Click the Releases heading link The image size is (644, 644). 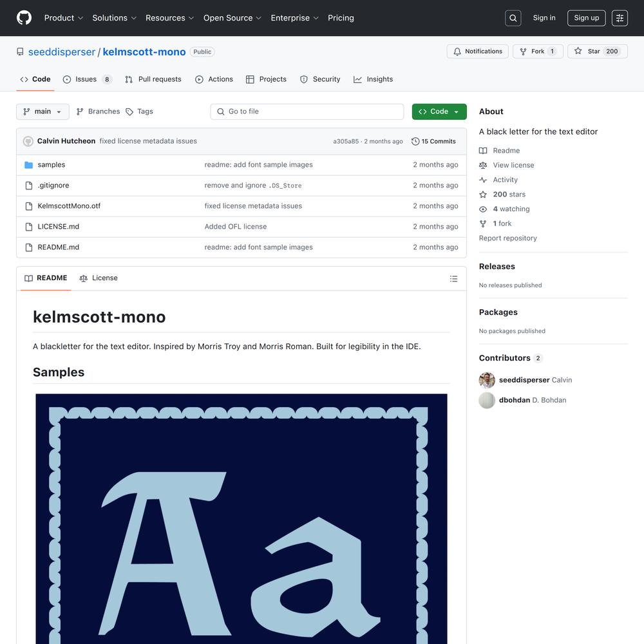[497, 267]
